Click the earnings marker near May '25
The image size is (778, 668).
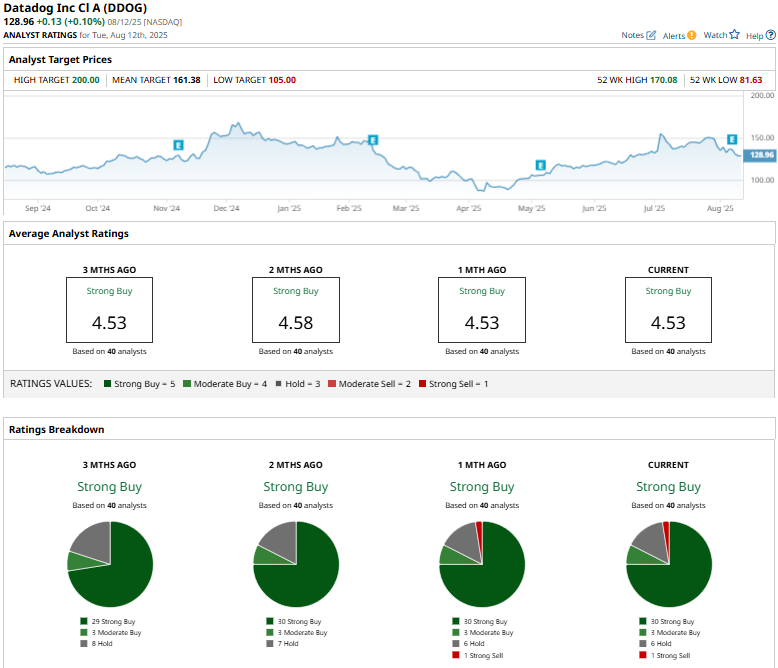tap(540, 165)
